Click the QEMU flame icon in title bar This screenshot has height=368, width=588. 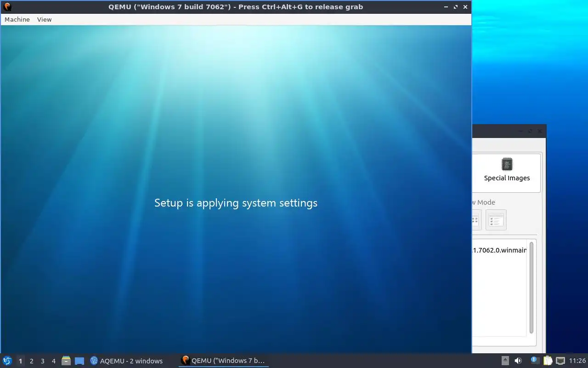pos(7,7)
